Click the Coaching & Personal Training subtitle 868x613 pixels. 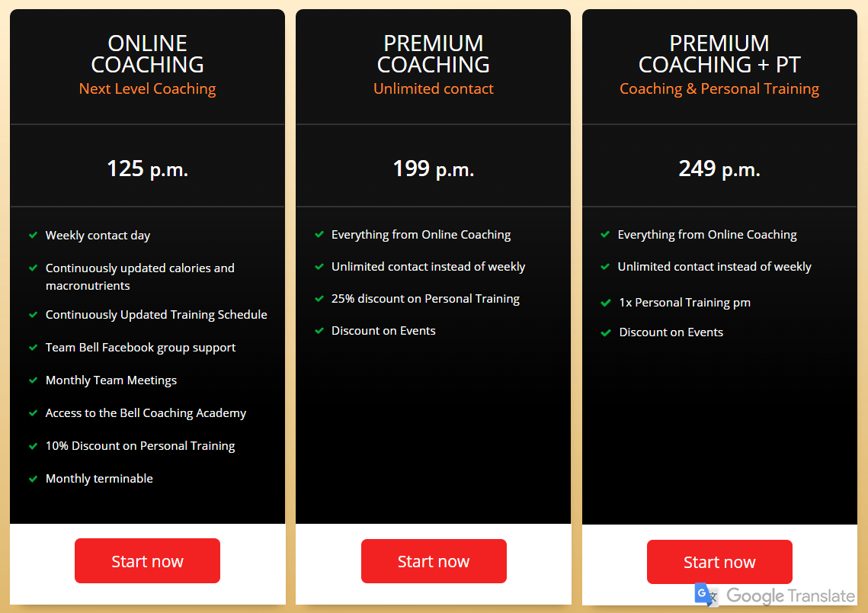click(719, 88)
